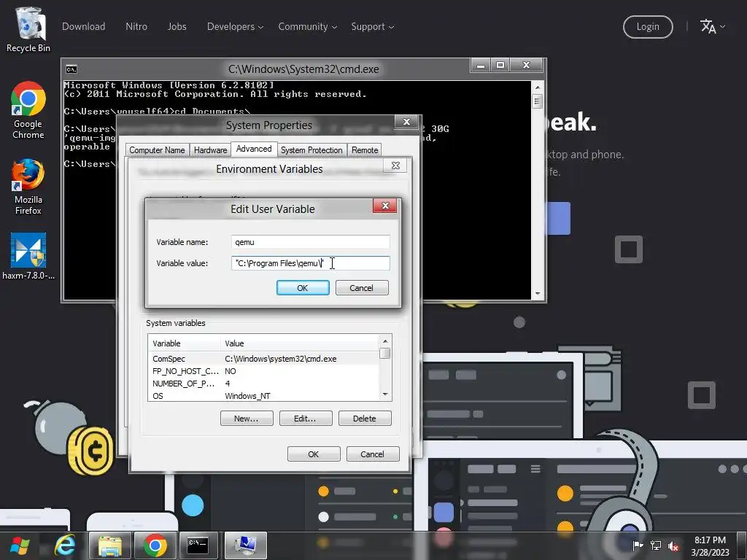Close the System Properties window
Screen dimensions: 747x560
pyautogui.click(x=406, y=122)
